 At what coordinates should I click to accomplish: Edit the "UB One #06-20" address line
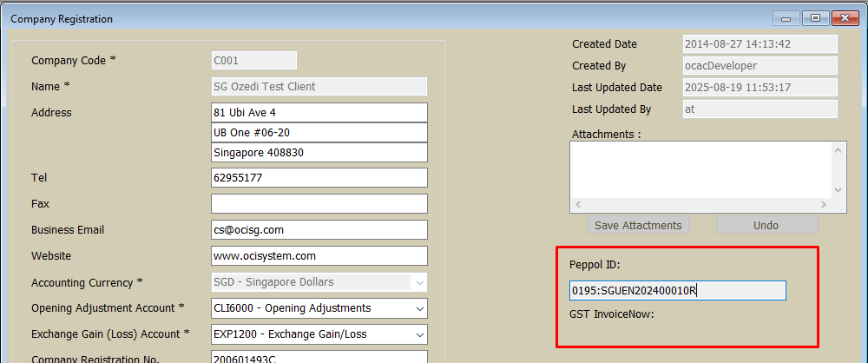pos(319,132)
